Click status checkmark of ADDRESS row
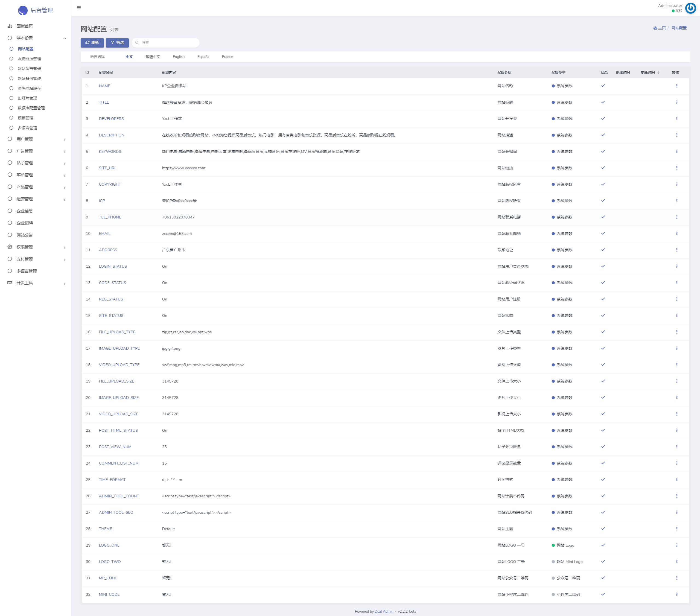 603,250
